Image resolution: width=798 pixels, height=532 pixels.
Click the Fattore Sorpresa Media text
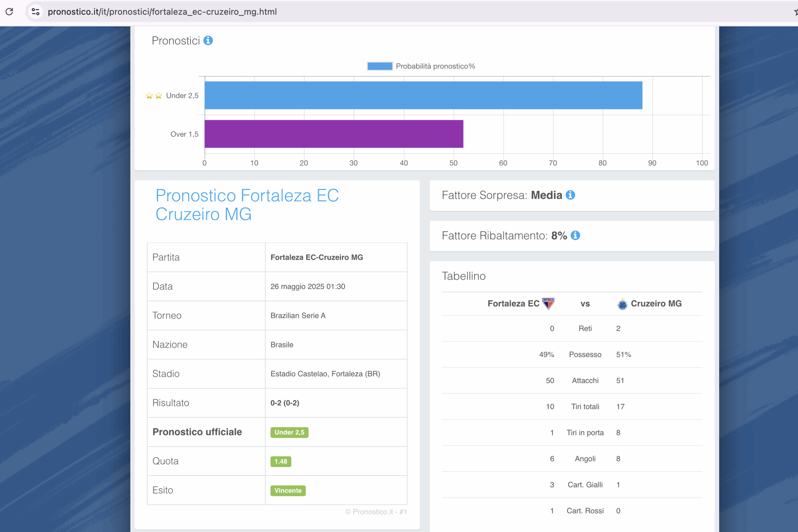pyautogui.click(x=502, y=195)
